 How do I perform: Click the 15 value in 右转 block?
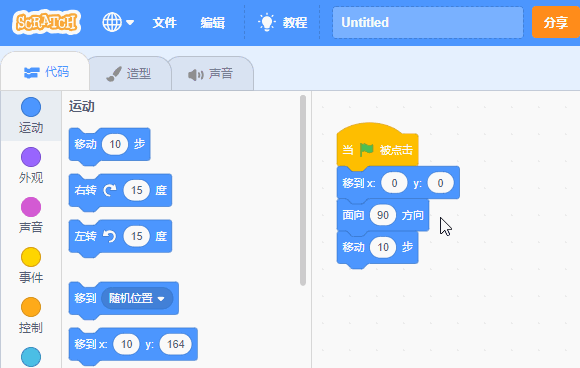136,190
